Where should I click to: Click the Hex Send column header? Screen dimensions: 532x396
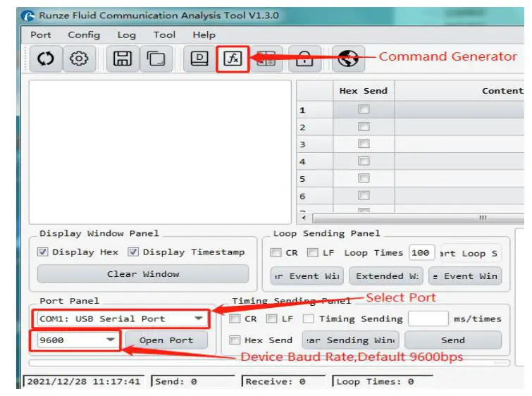[364, 91]
